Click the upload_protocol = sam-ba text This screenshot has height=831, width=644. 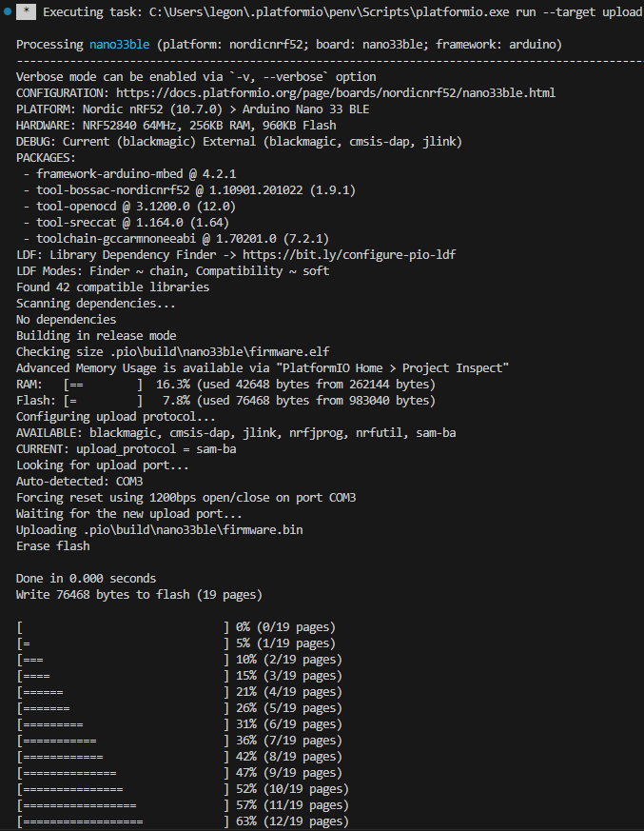(x=156, y=449)
